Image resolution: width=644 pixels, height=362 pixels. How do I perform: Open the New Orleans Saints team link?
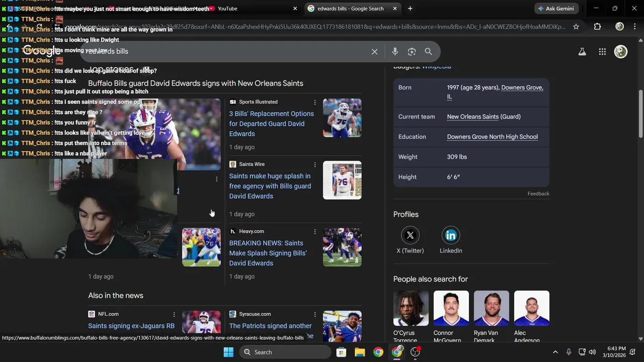pyautogui.click(x=472, y=117)
